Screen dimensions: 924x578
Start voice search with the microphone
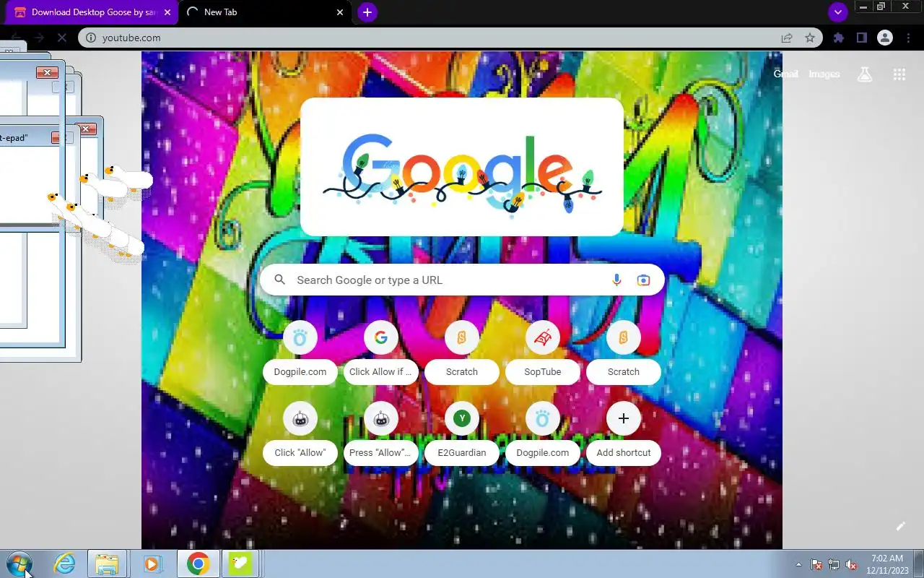point(616,280)
